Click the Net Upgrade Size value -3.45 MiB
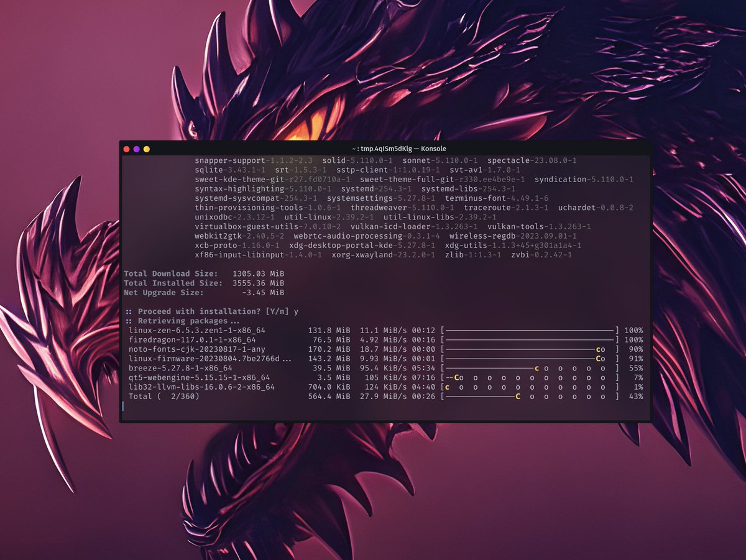The width and height of the screenshot is (746, 560). coord(263,292)
